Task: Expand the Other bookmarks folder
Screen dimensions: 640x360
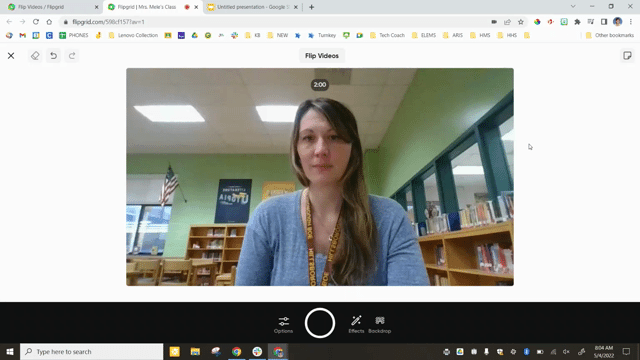Action: coord(609,36)
